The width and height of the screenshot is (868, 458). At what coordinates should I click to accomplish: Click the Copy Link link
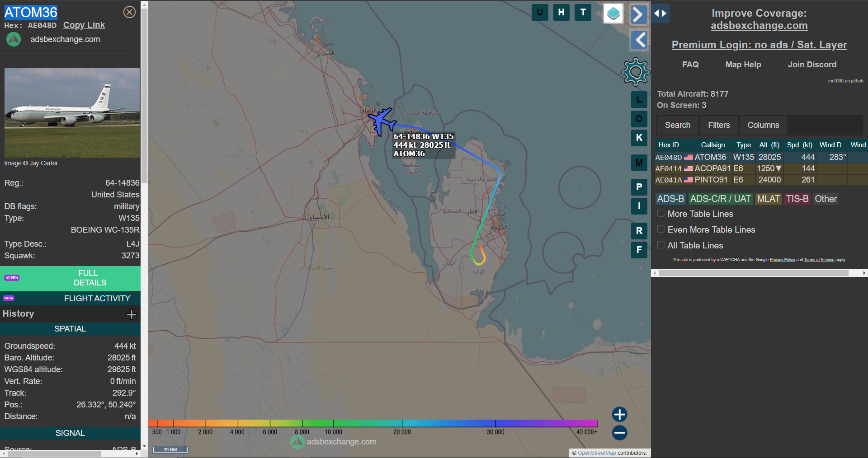coord(84,25)
